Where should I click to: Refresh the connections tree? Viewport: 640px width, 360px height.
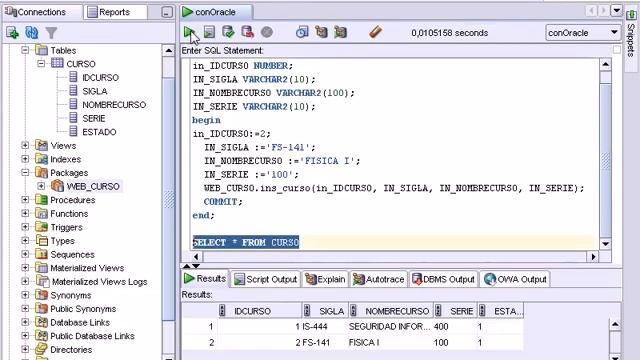32,32
